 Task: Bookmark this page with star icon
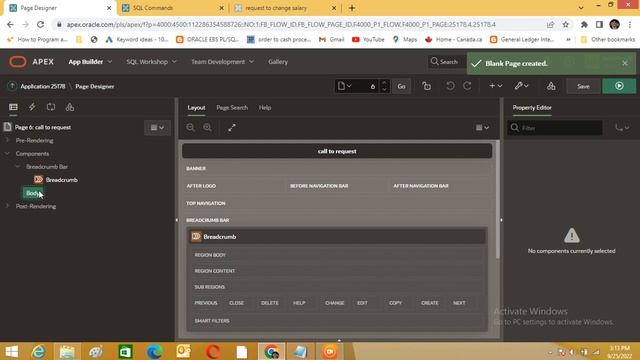point(565,24)
